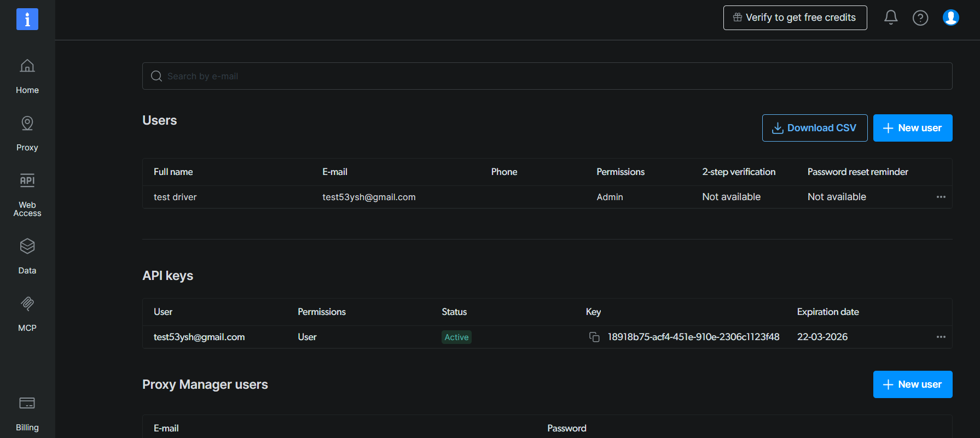Add a new user in Users section
980x438 pixels.
point(912,128)
